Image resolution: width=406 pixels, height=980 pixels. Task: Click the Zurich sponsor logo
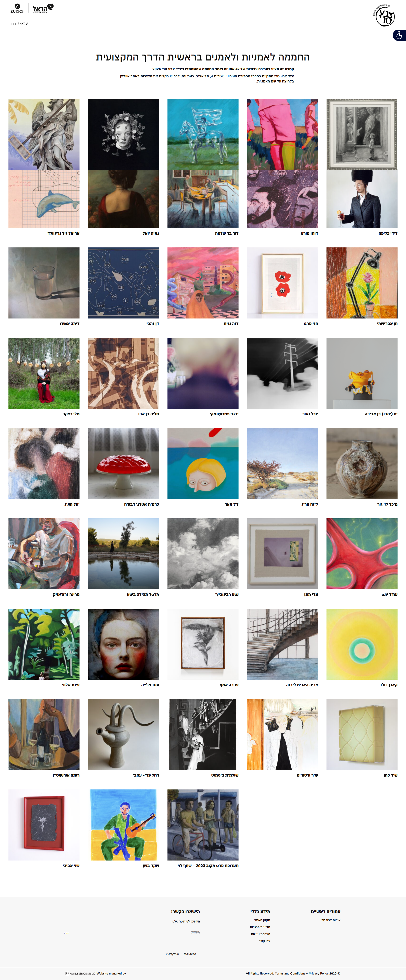coord(18,8)
